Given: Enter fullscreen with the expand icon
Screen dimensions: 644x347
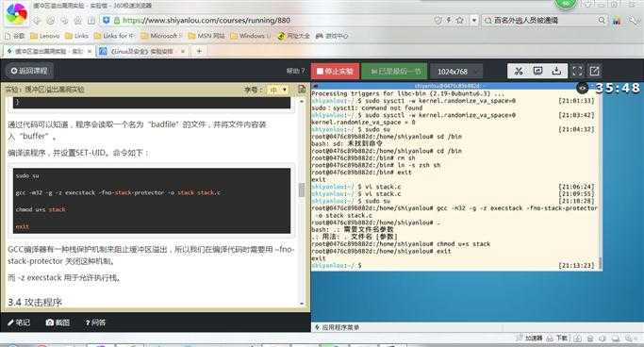Looking at the screenshot, I should click(577, 71).
